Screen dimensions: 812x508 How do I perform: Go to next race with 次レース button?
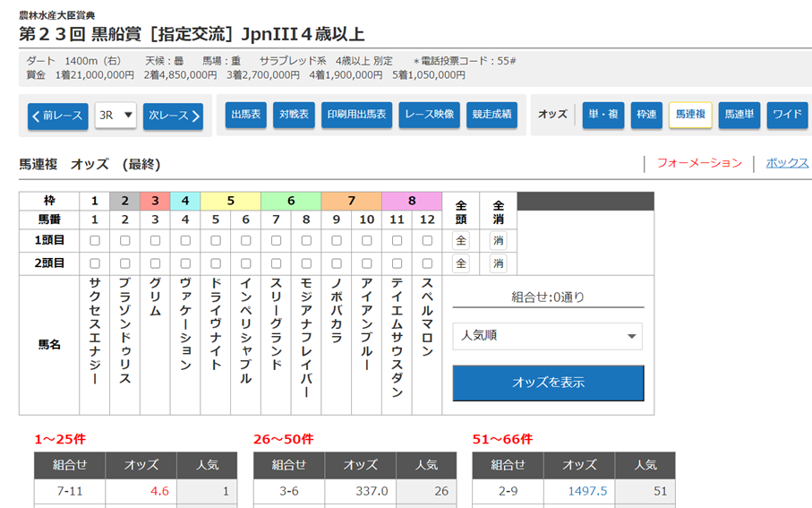pyautogui.click(x=173, y=116)
